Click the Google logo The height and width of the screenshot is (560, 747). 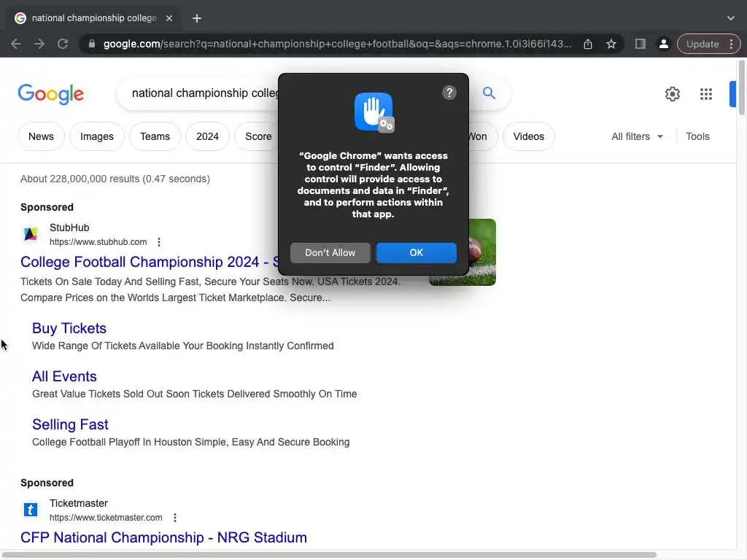[x=51, y=94]
